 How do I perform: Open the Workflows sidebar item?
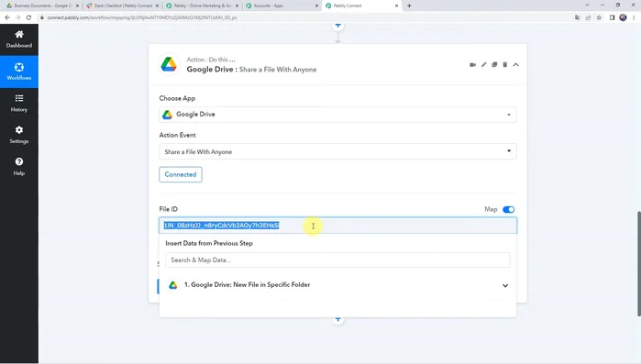pyautogui.click(x=19, y=72)
